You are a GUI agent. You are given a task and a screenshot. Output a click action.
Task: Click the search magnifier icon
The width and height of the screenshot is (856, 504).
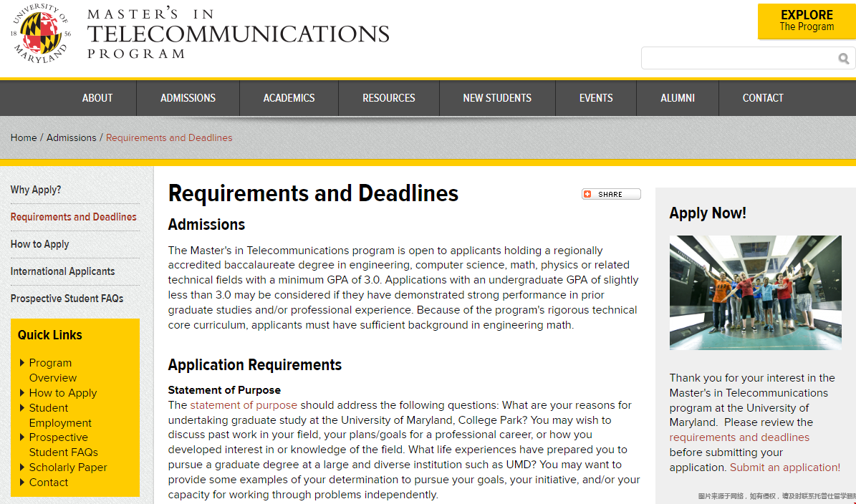point(843,59)
